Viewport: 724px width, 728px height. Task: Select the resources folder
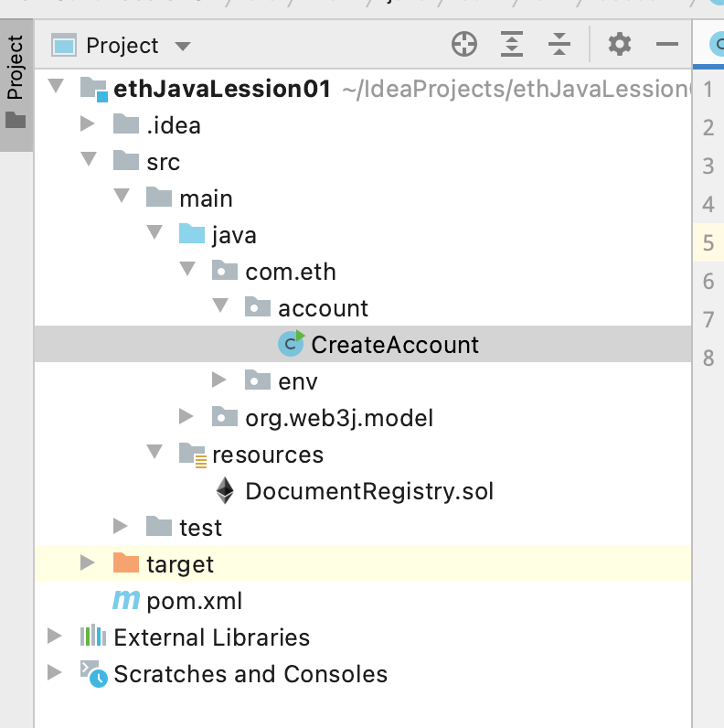click(267, 455)
